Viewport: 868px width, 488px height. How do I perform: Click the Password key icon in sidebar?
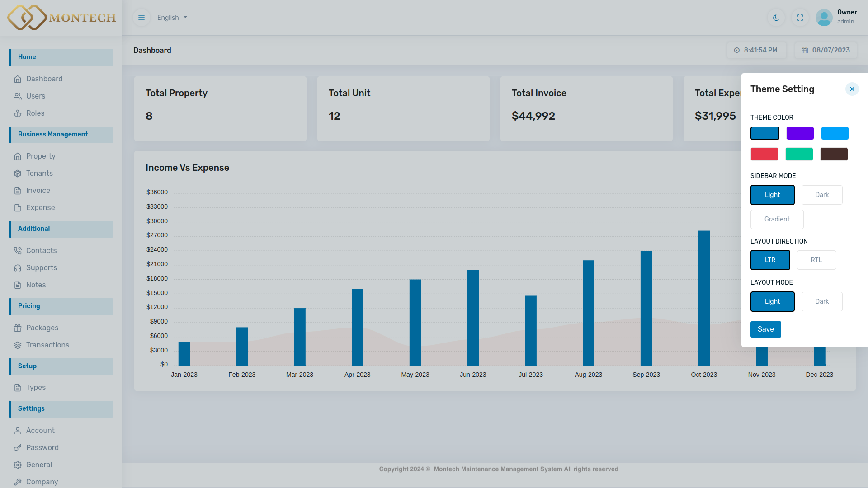pos(18,448)
